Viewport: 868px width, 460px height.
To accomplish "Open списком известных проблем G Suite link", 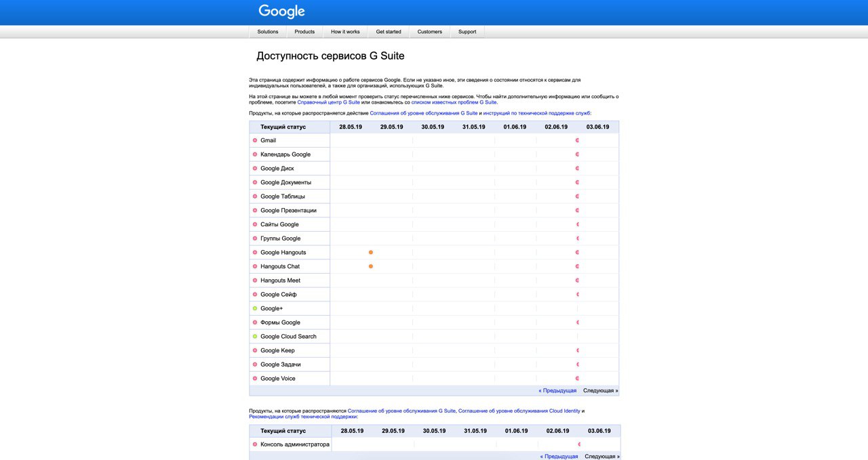I will tap(454, 102).
